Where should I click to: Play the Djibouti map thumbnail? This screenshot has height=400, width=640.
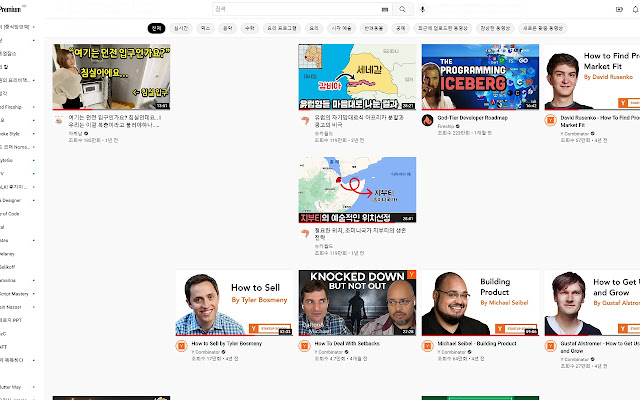pyautogui.click(x=357, y=190)
